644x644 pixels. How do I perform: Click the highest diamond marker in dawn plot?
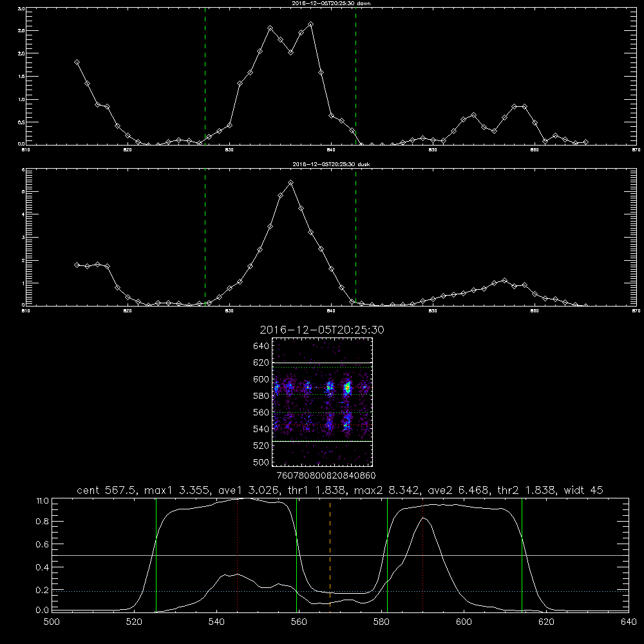310,24
